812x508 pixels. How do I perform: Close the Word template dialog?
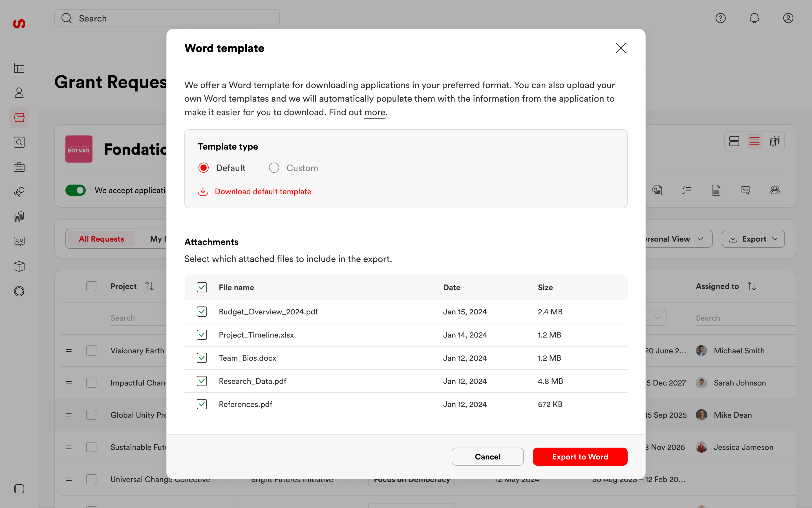[x=621, y=48]
